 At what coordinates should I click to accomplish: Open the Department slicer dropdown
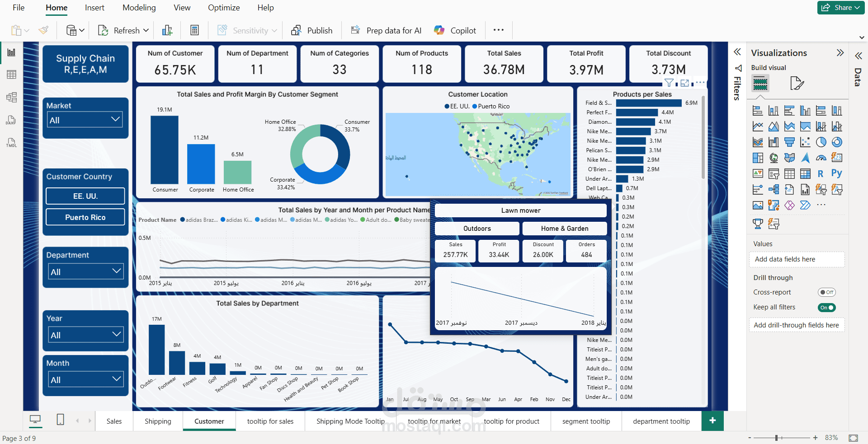85,271
